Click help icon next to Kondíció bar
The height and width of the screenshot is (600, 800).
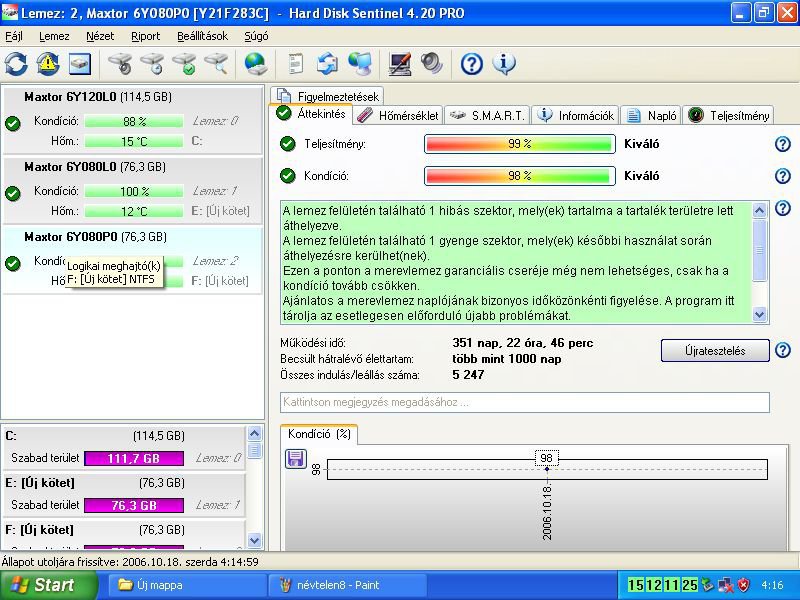[783, 176]
